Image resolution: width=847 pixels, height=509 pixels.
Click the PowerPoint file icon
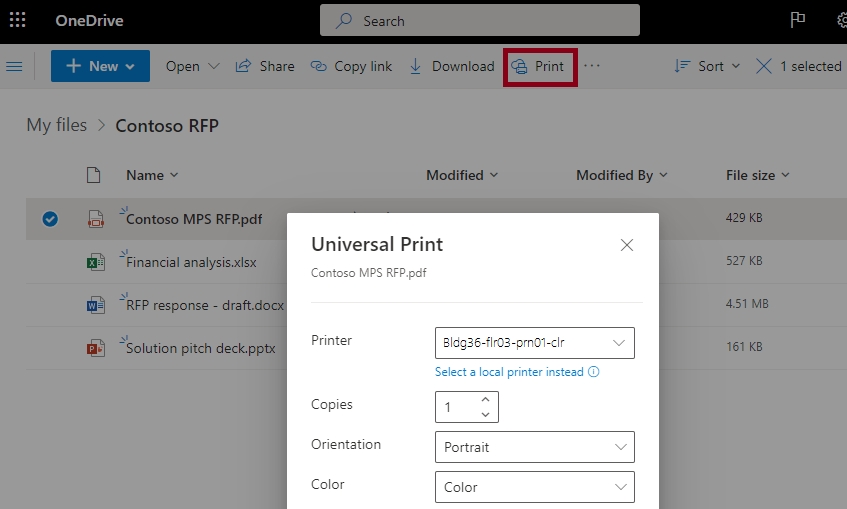[96, 349]
